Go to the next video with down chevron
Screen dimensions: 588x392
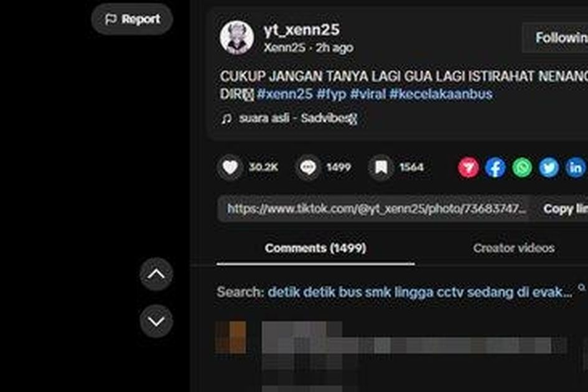coord(156,321)
